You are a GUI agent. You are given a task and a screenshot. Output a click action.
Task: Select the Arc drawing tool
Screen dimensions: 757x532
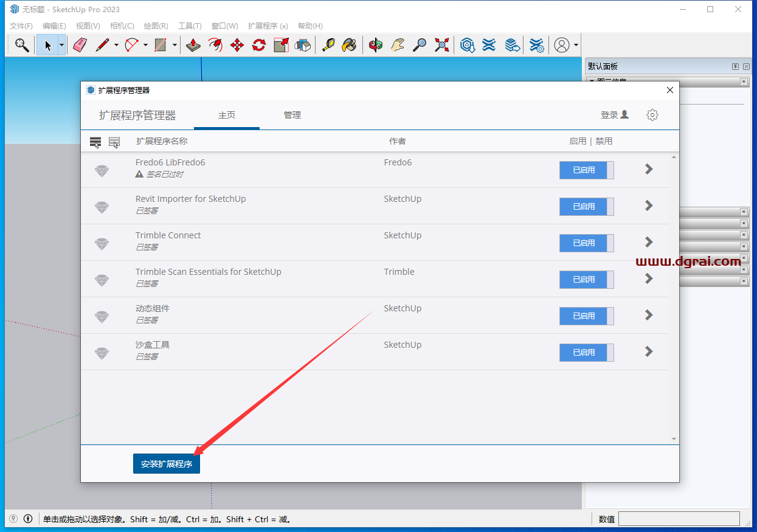click(x=131, y=45)
